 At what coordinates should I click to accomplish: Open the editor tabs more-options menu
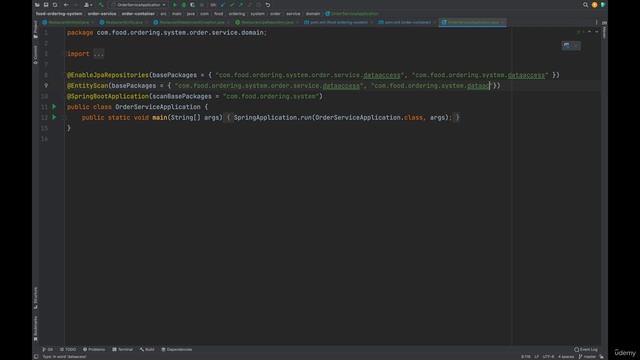[596, 22]
